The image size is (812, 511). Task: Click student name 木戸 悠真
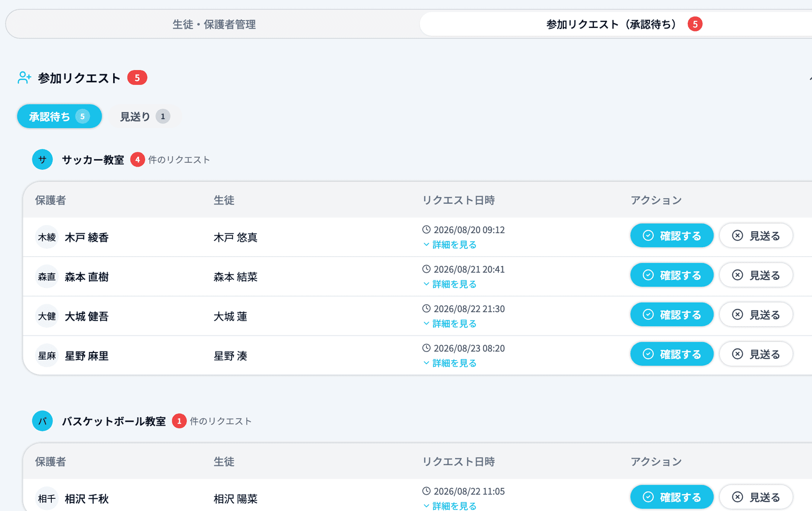point(235,237)
